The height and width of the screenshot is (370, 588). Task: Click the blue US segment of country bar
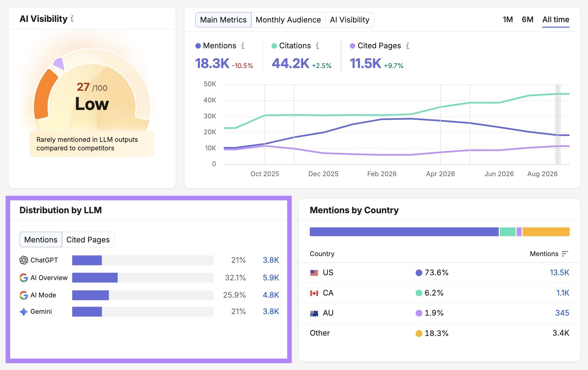404,232
